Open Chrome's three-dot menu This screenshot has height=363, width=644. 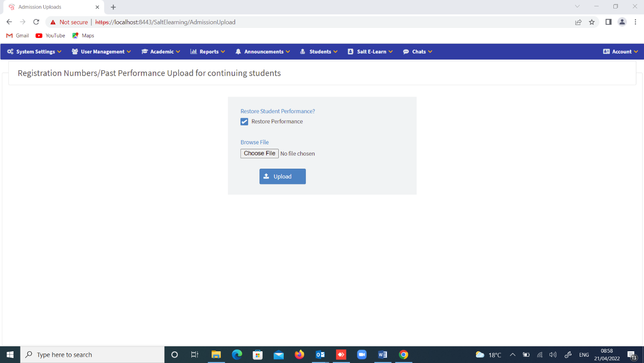(635, 22)
